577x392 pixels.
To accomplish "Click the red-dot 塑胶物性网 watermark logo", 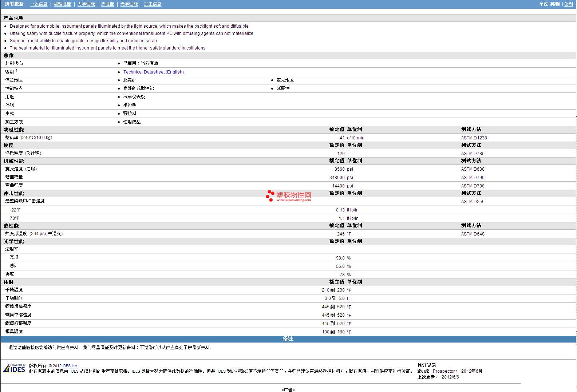I will (x=289, y=196).
